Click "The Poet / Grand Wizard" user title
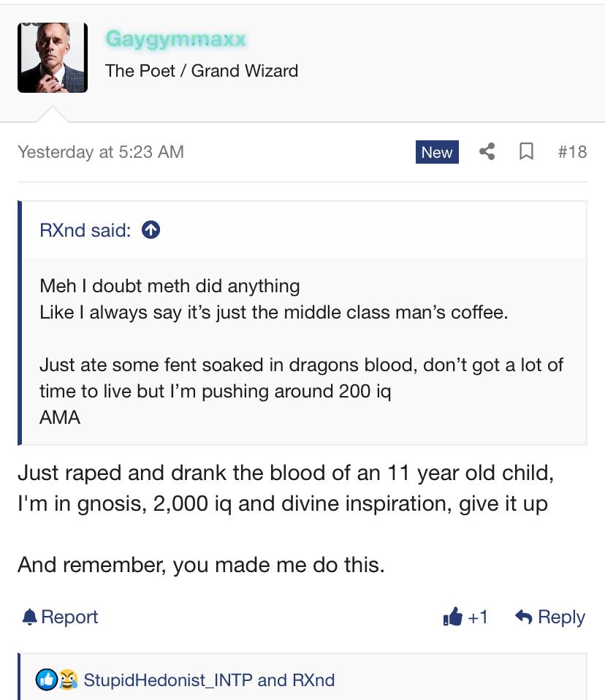The height and width of the screenshot is (700, 605). tap(202, 71)
